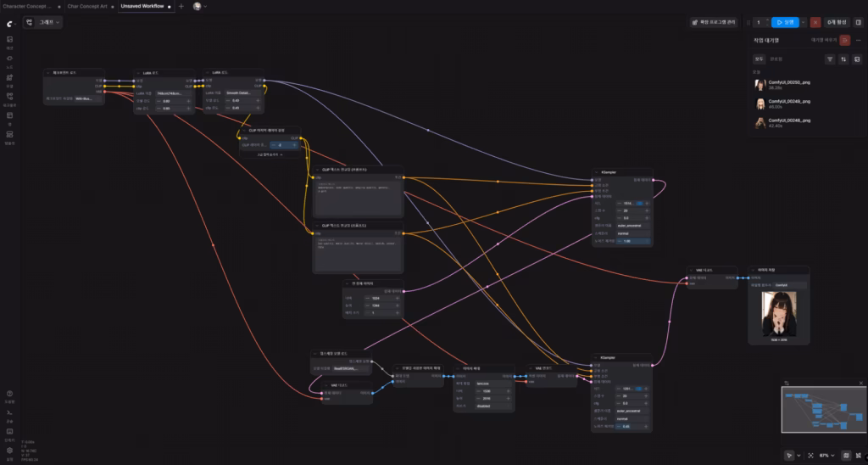Select the Unsaved Workflow tab
This screenshot has width=868, height=465.
pos(142,6)
